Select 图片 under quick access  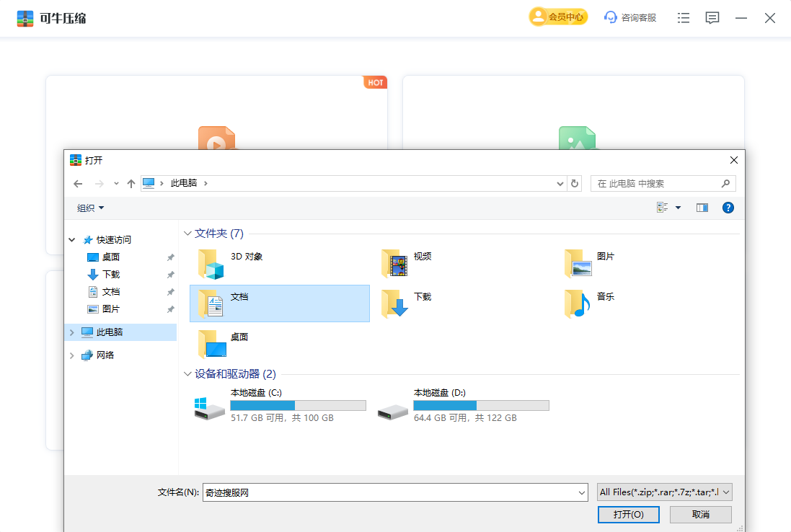click(x=110, y=309)
